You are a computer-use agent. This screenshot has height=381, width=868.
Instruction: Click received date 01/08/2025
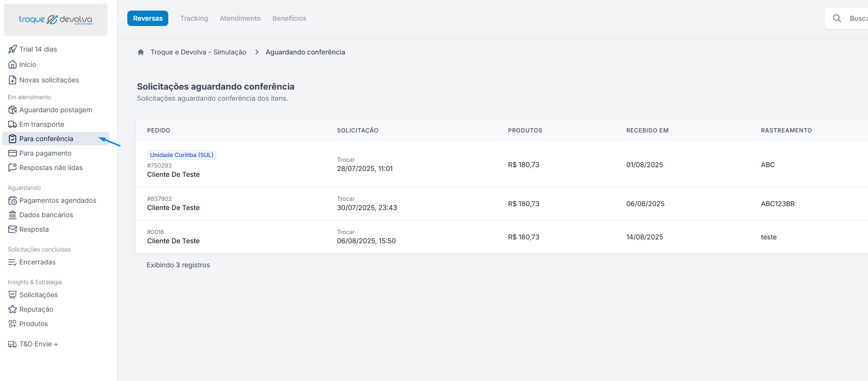(x=645, y=165)
